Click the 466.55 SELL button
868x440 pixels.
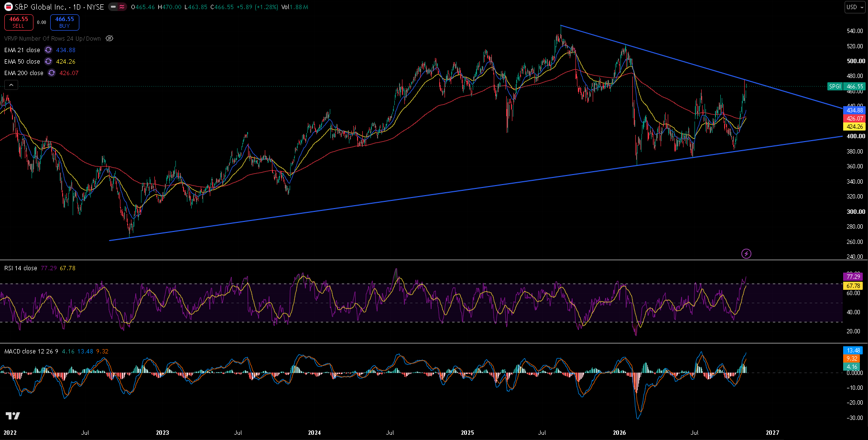click(19, 22)
